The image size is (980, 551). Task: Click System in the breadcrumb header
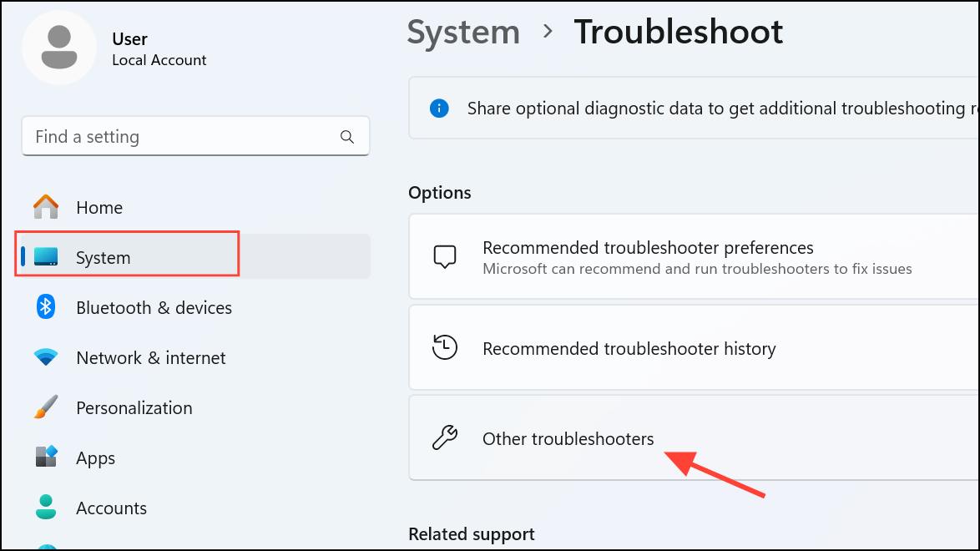(463, 32)
